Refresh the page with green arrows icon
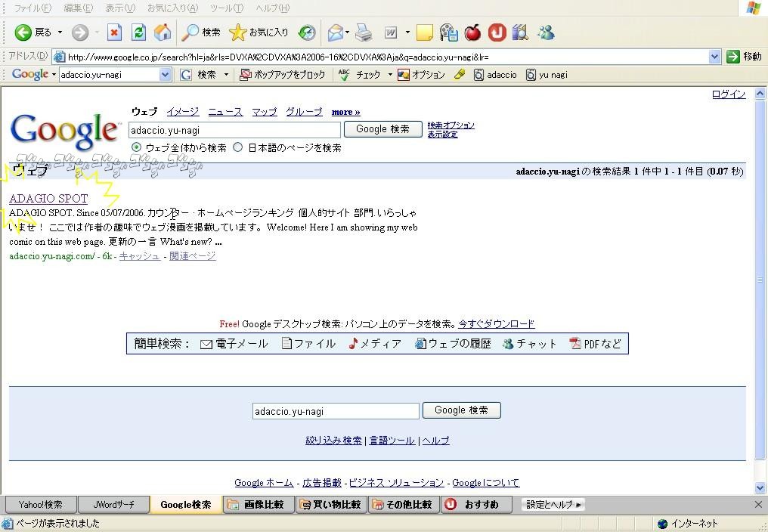This screenshot has width=768, height=532. point(138,32)
